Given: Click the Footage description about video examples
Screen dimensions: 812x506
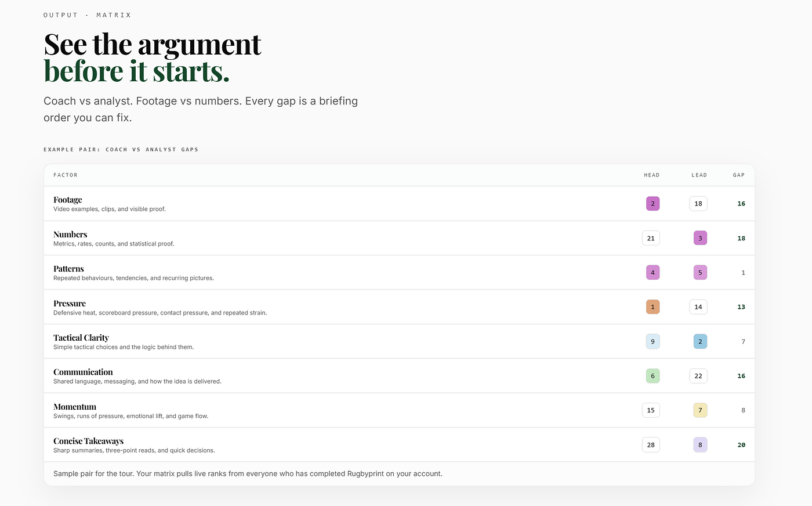Looking at the screenshot, I should [110, 209].
